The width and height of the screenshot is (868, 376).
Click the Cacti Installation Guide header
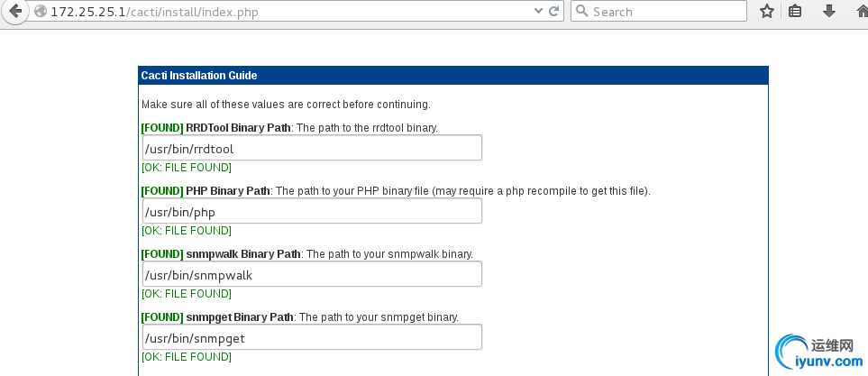199,76
